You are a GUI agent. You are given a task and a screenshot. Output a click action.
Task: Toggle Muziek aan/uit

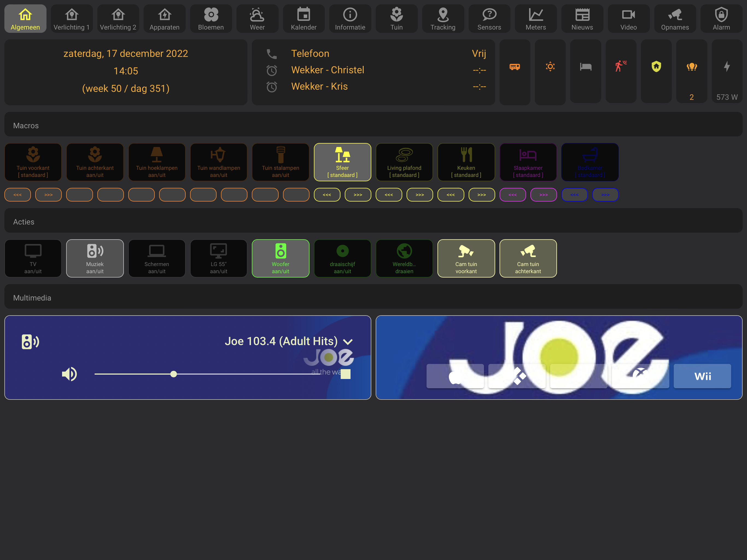pyautogui.click(x=95, y=258)
